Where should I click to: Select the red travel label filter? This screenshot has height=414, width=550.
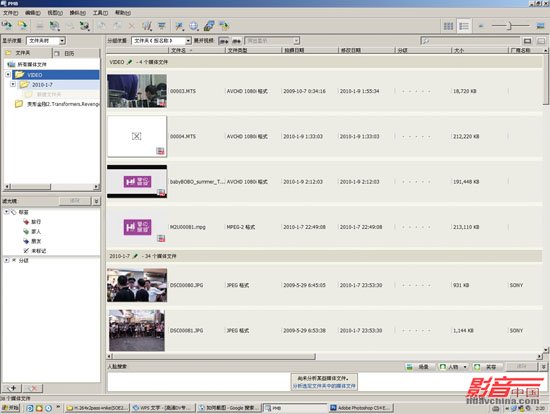pos(32,222)
